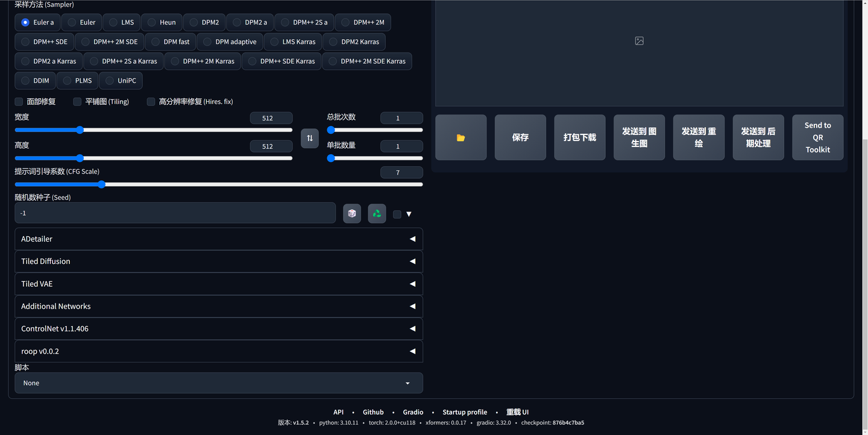Viewport: 868px width, 435px height.
Task: Click the dice icon to randomize seed
Action: 352,213
